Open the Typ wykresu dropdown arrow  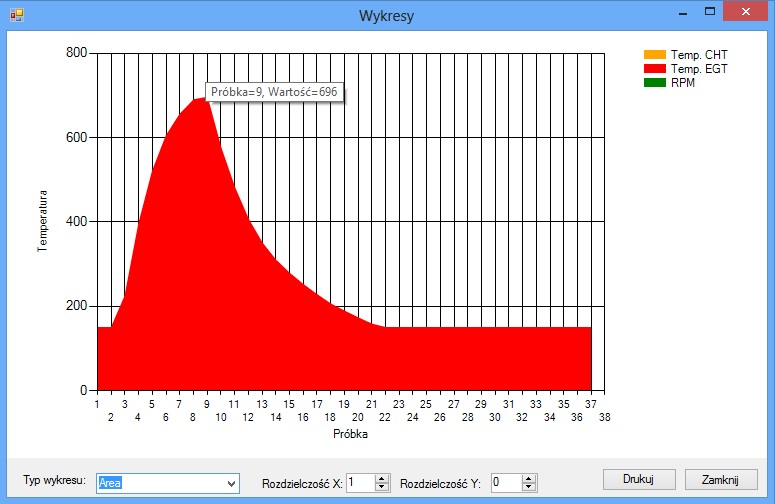coord(232,484)
